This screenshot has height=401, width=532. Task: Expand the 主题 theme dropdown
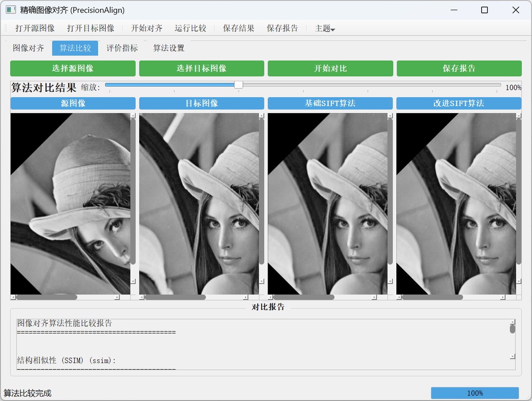coord(325,29)
